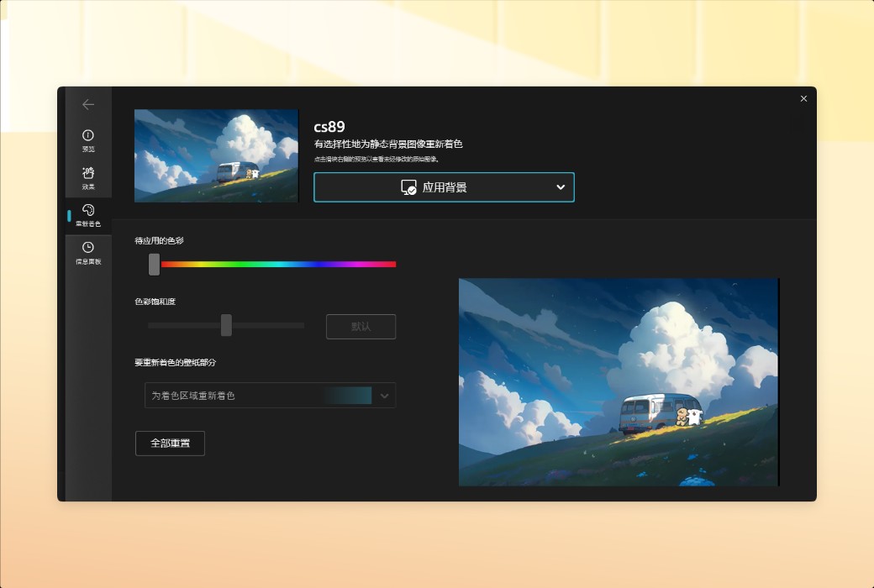Click the monitor icon inside 应用背景 button
The width and height of the screenshot is (874, 588).
[x=408, y=186]
